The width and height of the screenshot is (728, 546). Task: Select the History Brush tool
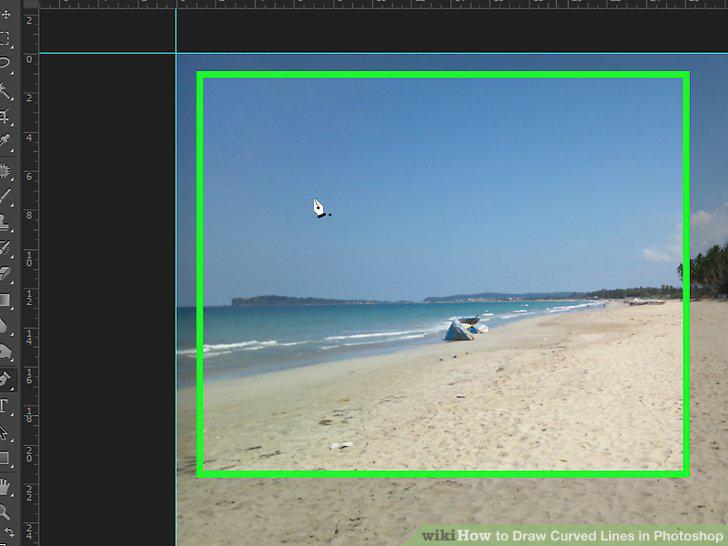5,247
